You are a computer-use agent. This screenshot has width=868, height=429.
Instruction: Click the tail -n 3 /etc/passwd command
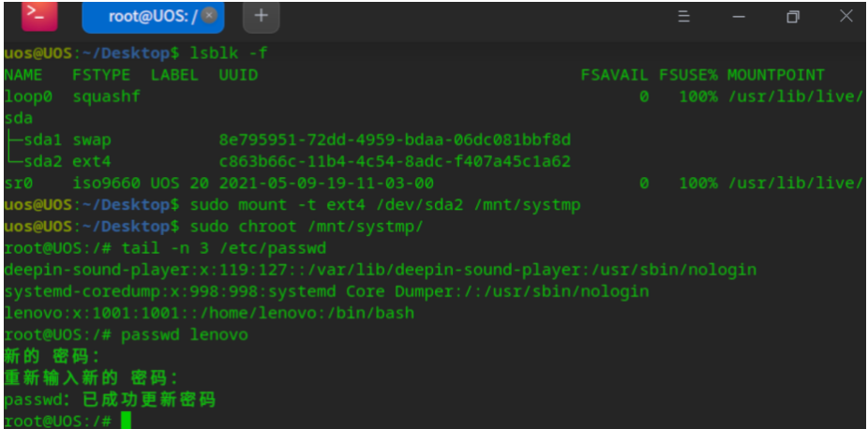[224, 249]
